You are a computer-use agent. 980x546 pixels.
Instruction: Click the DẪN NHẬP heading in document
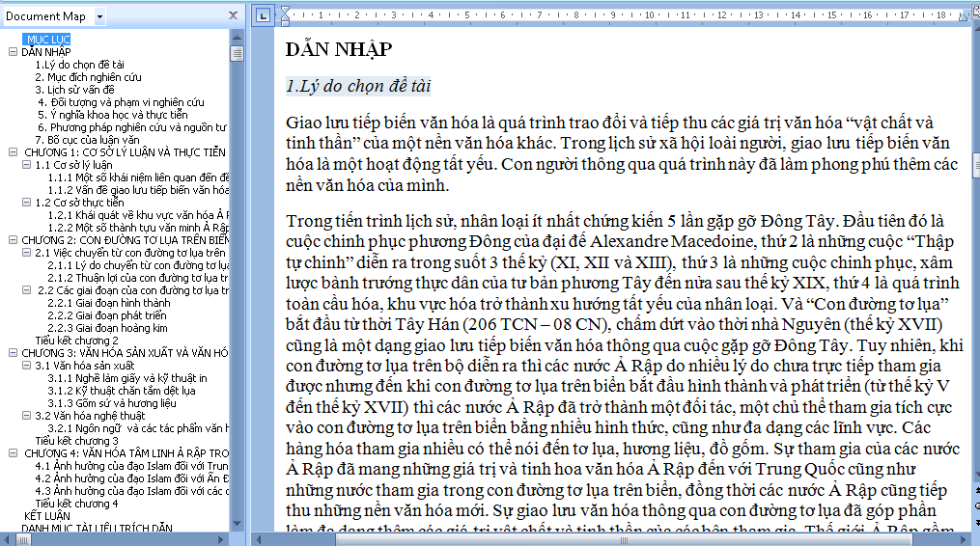click(339, 49)
